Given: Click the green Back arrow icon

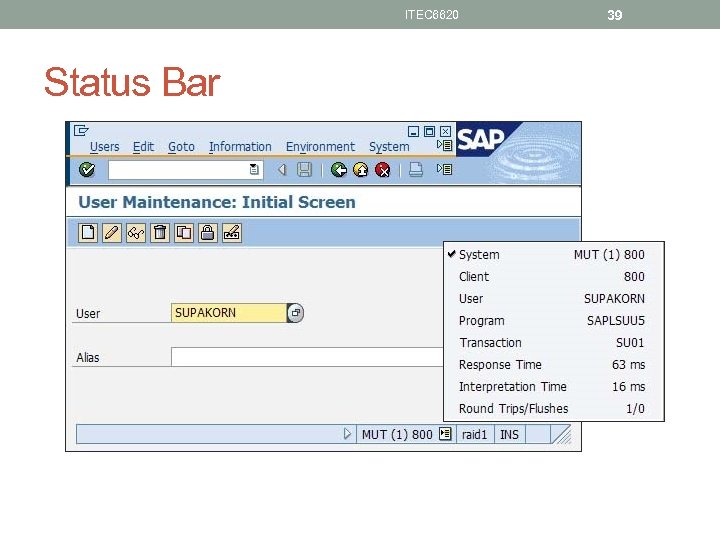Looking at the screenshot, I should tap(339, 170).
